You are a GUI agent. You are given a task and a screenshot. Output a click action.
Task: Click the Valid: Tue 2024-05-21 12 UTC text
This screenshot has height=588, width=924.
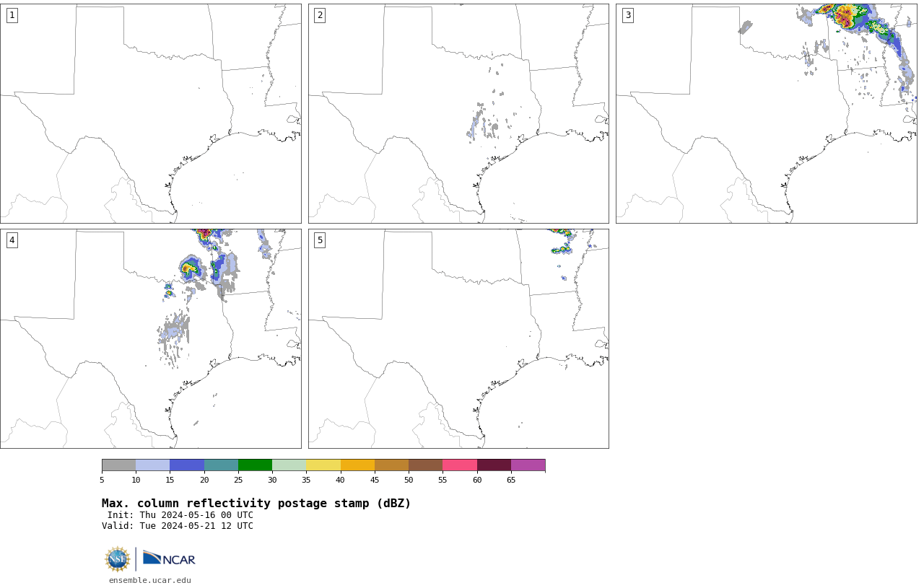click(178, 526)
